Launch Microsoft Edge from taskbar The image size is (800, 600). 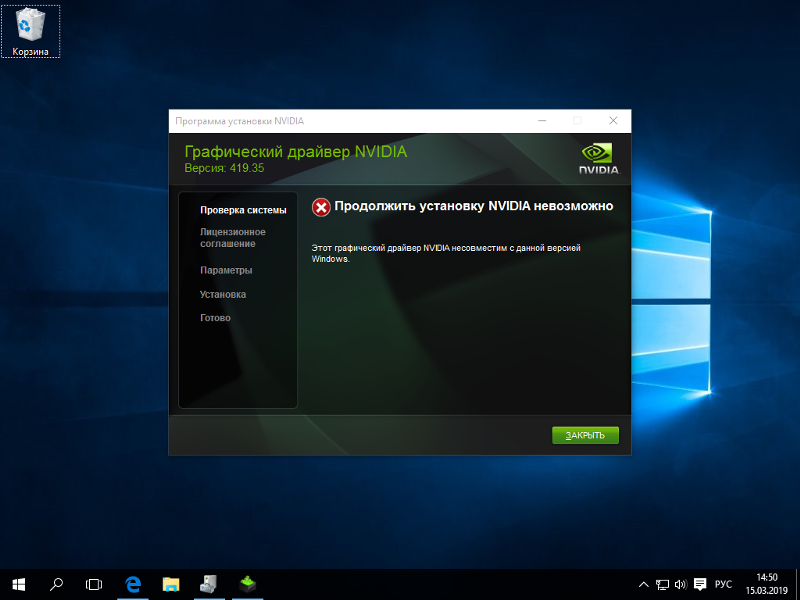point(133,584)
